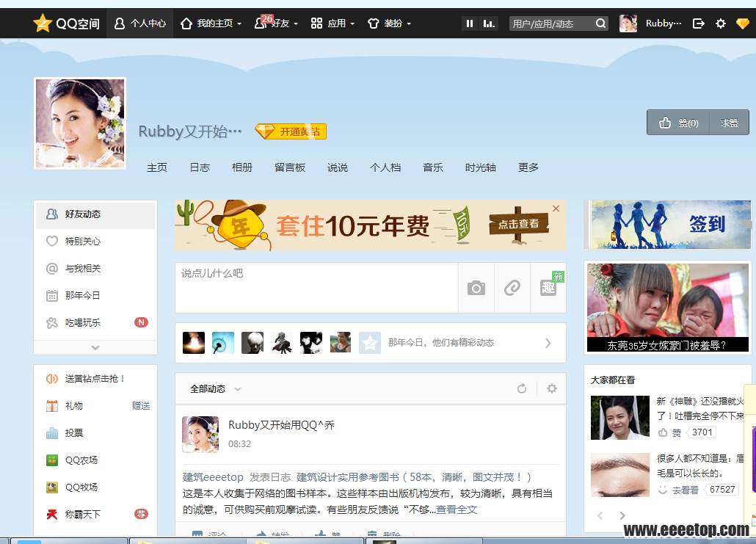Image resolution: width=756 pixels, height=544 pixels.
Task: Open 时光轴 tab
Action: [481, 167]
